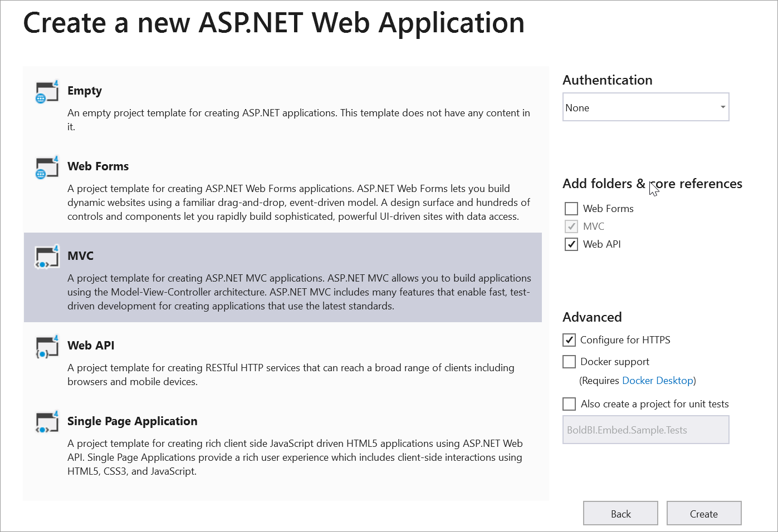
Task: Click the Authentication dropdown arrow
Action: coord(722,107)
